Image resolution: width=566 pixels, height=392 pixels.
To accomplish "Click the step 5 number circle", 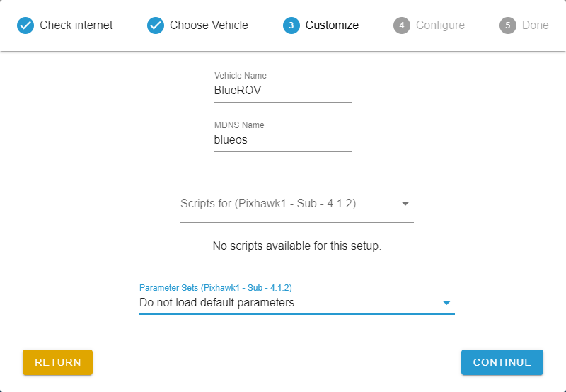I will tap(507, 25).
